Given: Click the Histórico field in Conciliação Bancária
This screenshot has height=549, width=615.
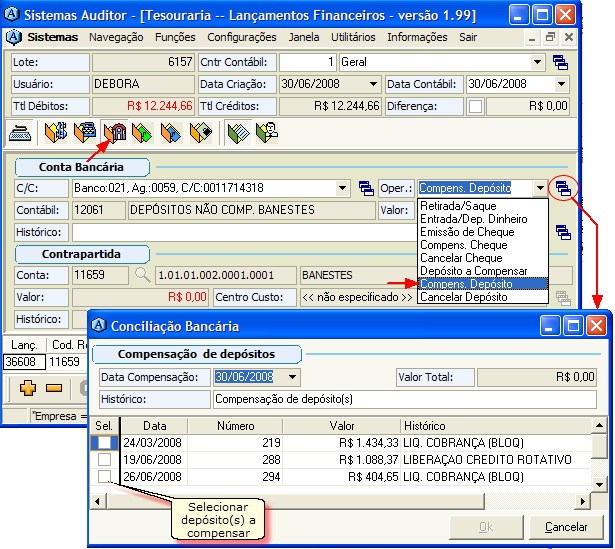Looking at the screenshot, I should click(x=405, y=399).
